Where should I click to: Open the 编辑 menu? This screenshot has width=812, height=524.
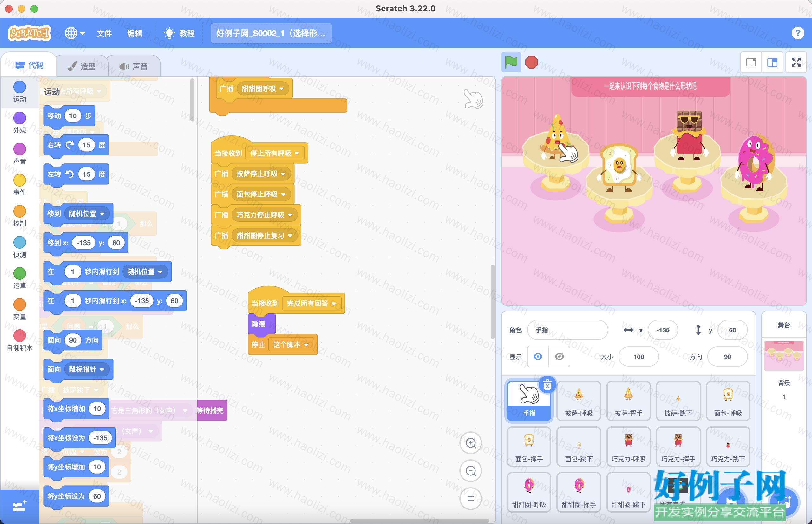(x=135, y=33)
